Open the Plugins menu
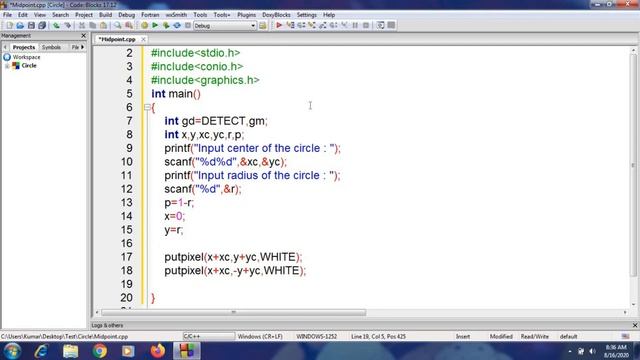 pyautogui.click(x=247, y=15)
